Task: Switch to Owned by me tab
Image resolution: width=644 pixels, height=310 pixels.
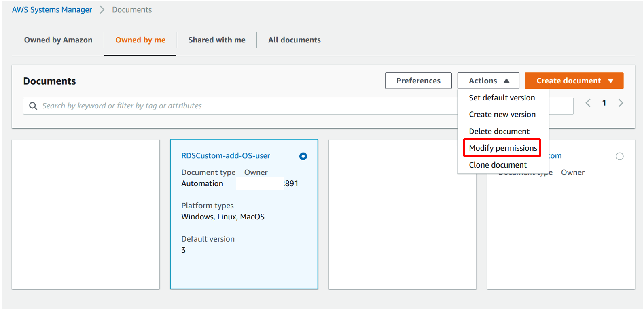Action: (140, 40)
